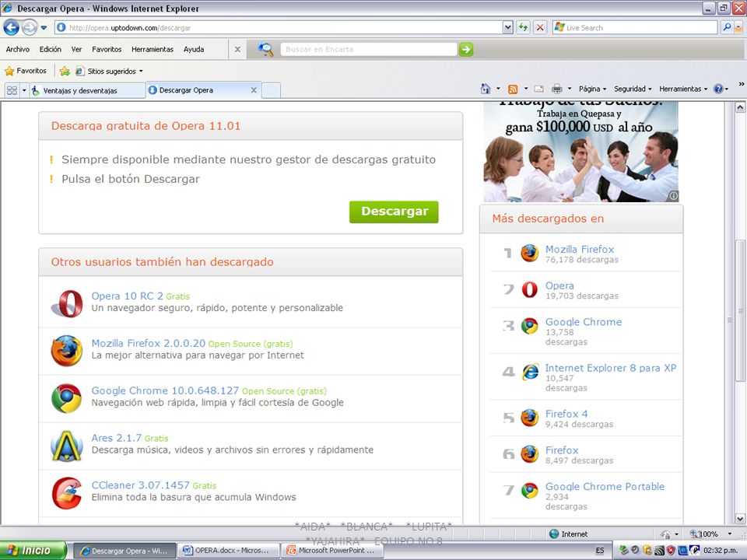Open the Ares 2.1.7 link
The image size is (747, 560).
pos(116,438)
